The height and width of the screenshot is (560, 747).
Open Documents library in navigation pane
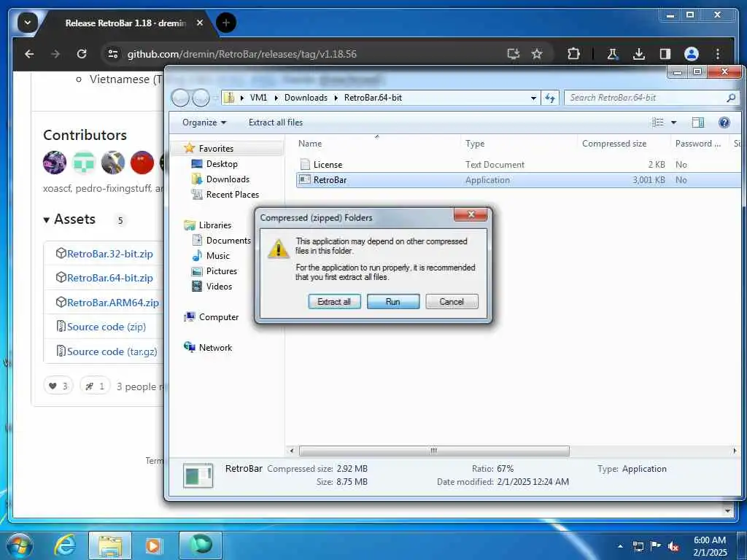point(228,241)
